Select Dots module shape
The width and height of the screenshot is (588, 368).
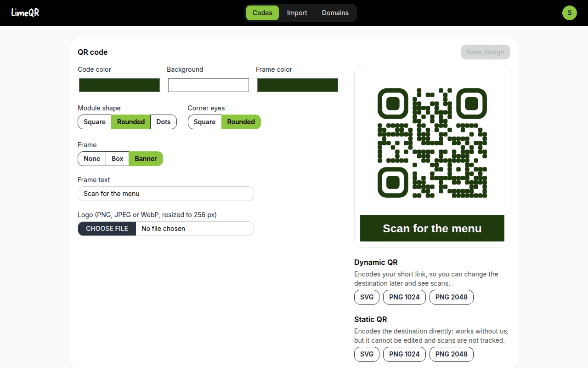tap(164, 122)
